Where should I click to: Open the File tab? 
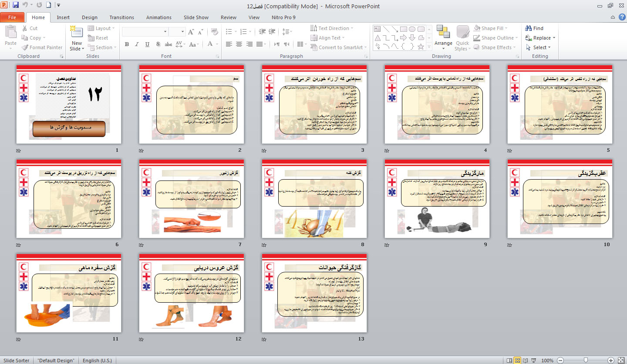[12, 17]
